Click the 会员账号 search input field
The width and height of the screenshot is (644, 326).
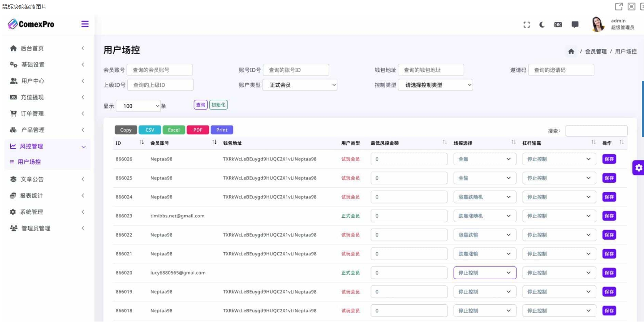[160, 70]
